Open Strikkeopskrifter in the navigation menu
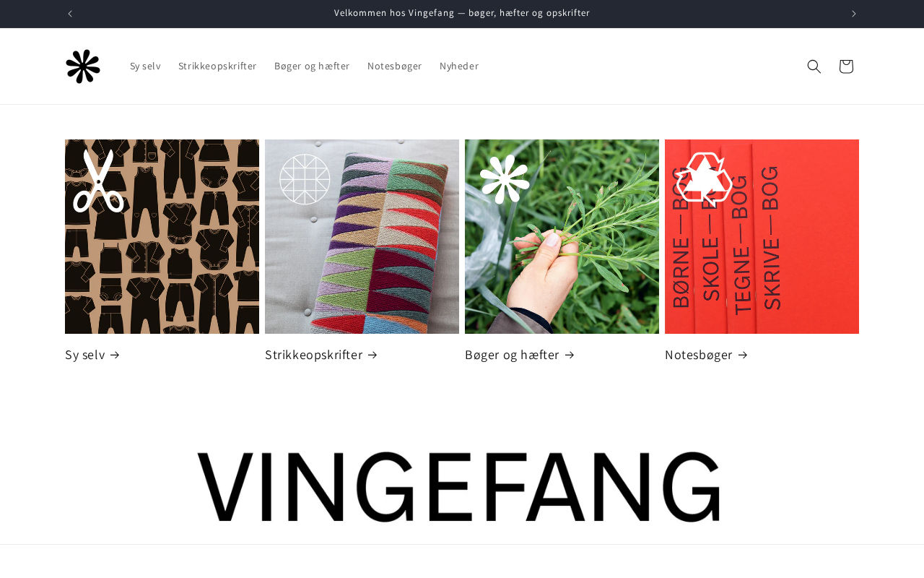924x578 pixels. point(217,66)
